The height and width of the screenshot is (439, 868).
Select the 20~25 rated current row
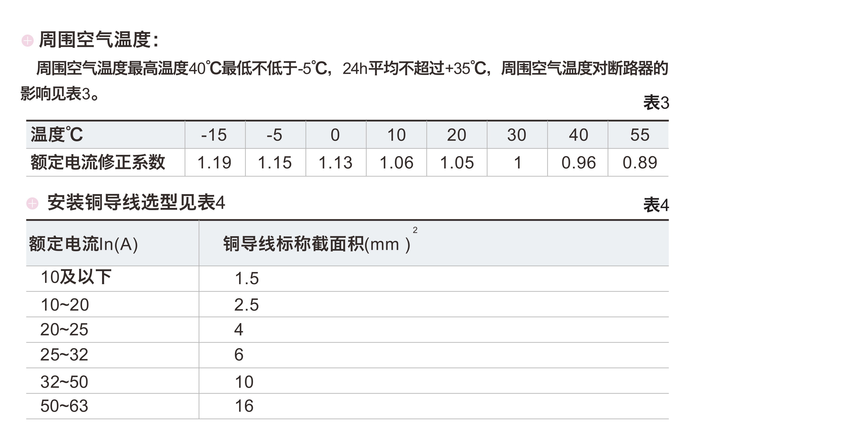[x=64, y=330]
